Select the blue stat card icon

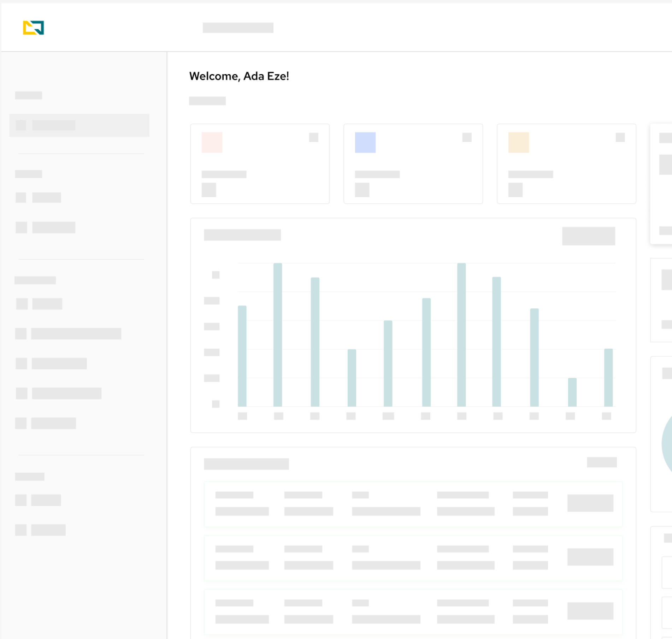coord(365,142)
